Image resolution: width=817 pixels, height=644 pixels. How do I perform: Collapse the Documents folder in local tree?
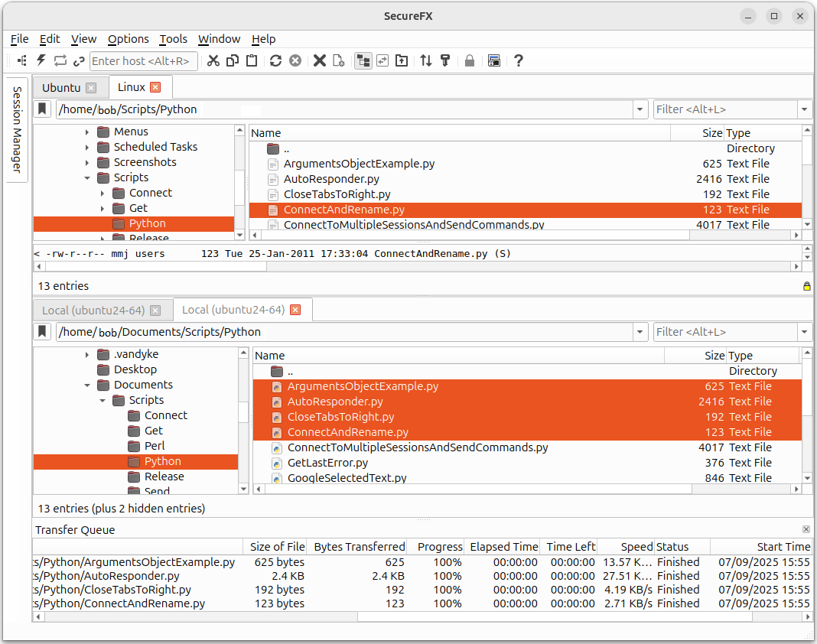tap(86, 385)
